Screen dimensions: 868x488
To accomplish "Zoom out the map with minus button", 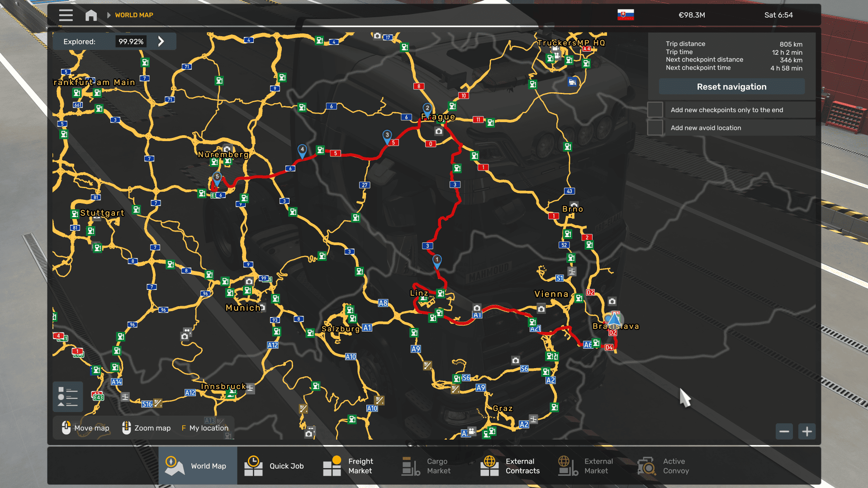I will point(784,431).
